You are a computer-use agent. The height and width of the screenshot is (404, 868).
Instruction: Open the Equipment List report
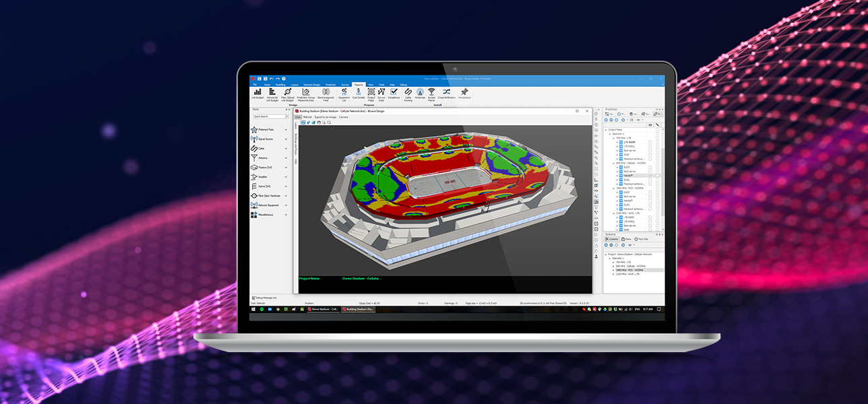tap(345, 92)
